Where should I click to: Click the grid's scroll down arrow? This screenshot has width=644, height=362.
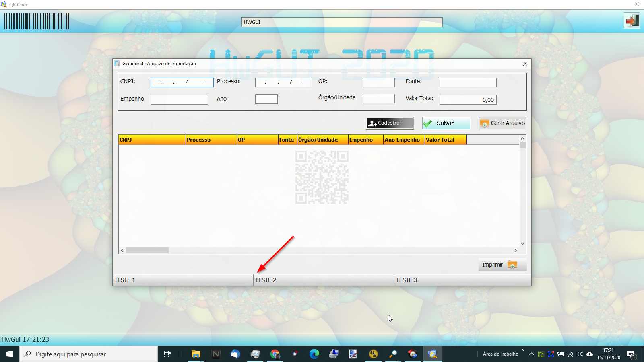(523, 244)
